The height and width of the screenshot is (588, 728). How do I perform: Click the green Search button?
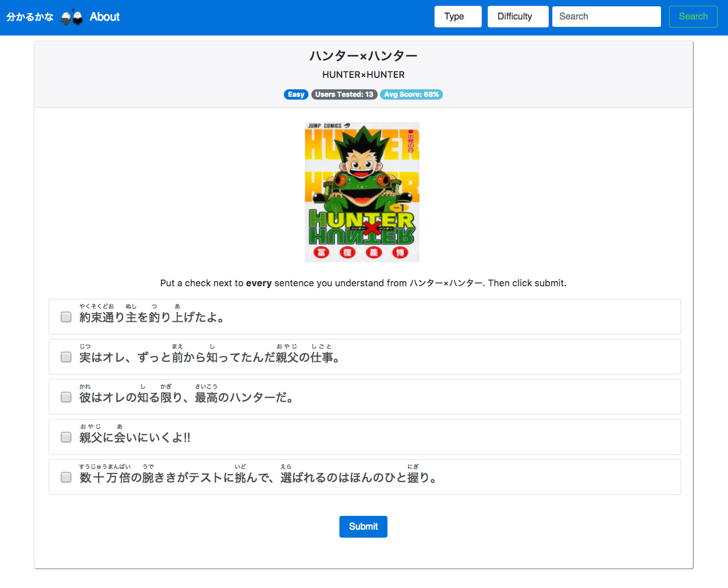[693, 17]
